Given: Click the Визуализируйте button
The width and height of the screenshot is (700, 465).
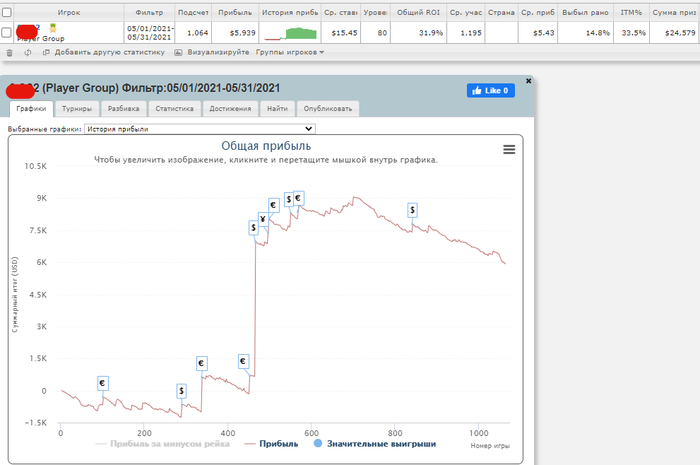Looking at the screenshot, I should coord(212,53).
